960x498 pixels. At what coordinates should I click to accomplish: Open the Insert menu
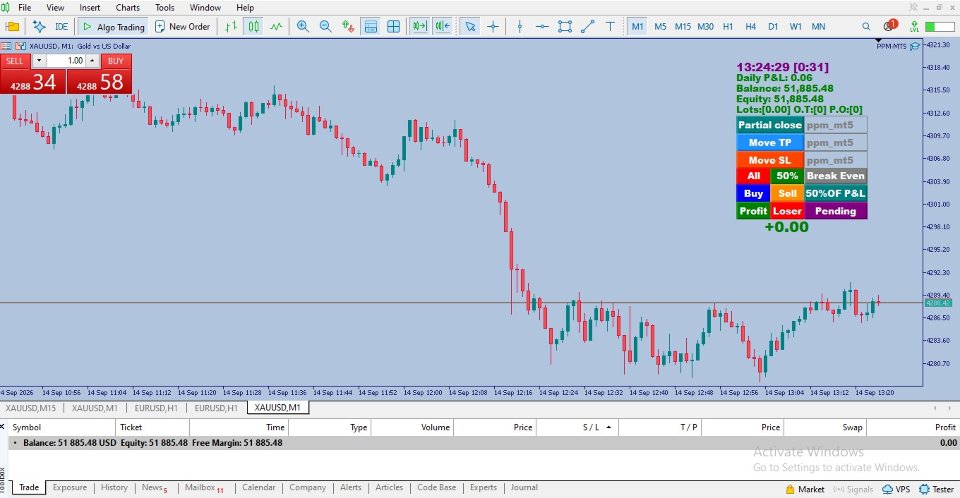pyautogui.click(x=89, y=7)
